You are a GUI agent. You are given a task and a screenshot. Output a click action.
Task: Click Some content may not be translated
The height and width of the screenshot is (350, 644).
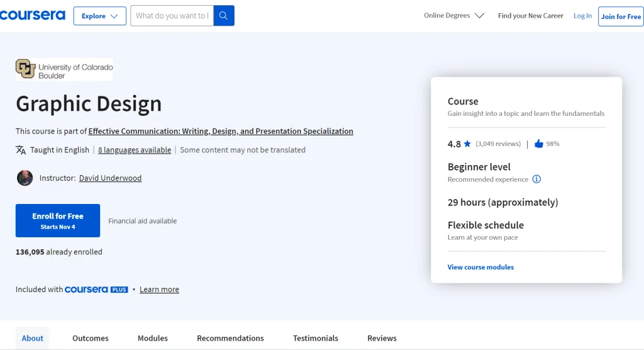coord(243,150)
